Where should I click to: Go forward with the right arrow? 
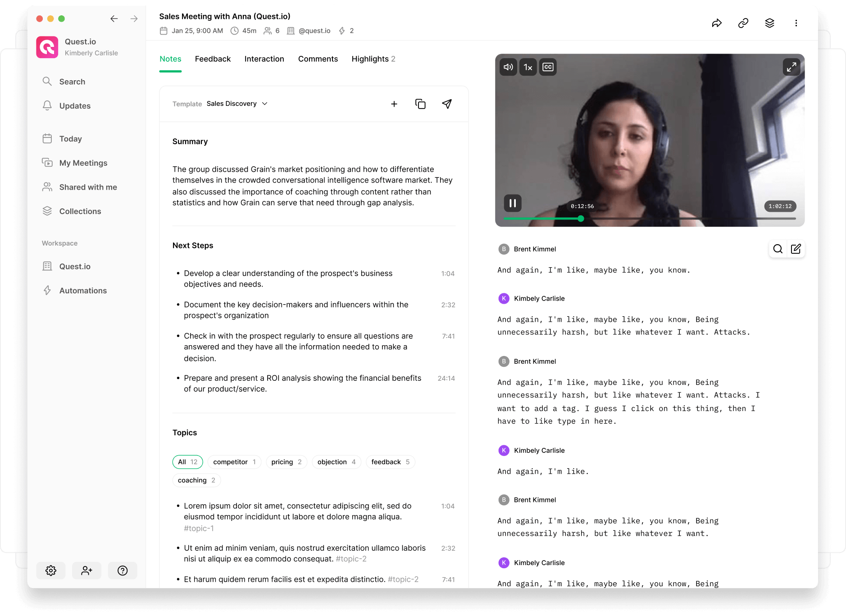pyautogui.click(x=134, y=18)
